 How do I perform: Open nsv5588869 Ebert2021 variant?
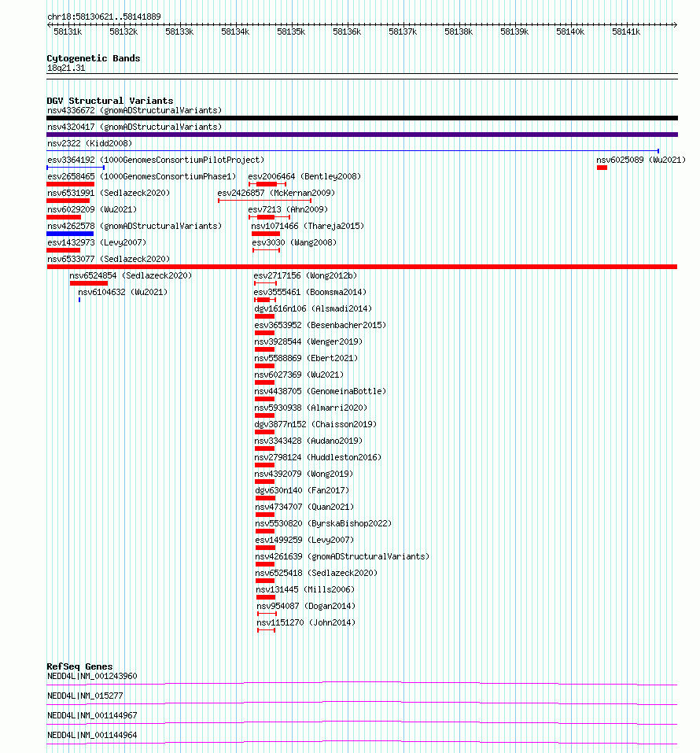pyautogui.click(x=306, y=358)
